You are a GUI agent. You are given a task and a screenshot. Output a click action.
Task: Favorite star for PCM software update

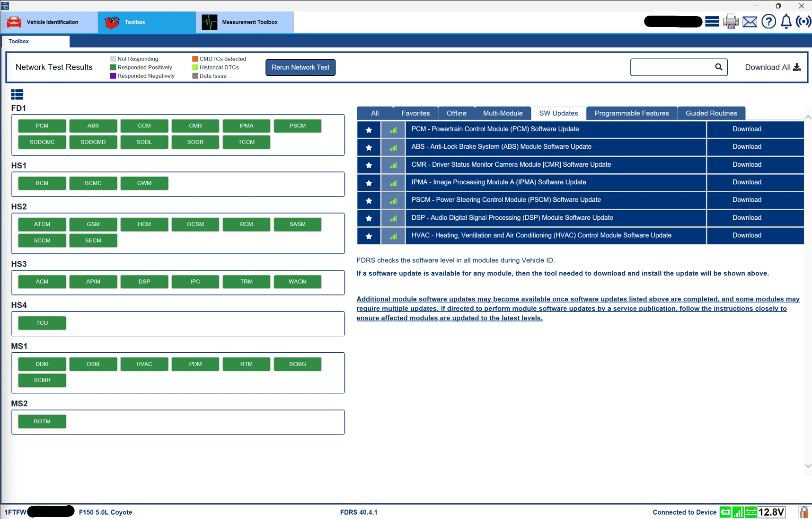[x=369, y=129]
